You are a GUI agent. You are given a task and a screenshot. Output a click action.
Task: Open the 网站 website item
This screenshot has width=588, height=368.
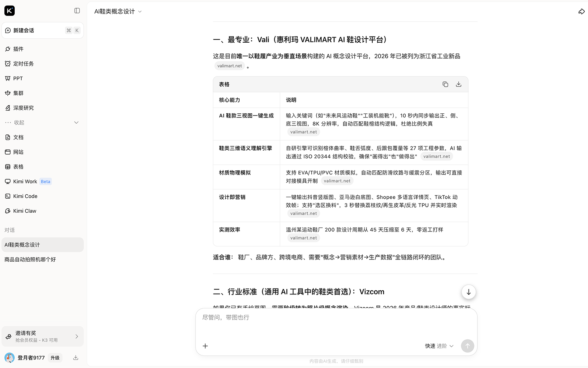[43, 152]
